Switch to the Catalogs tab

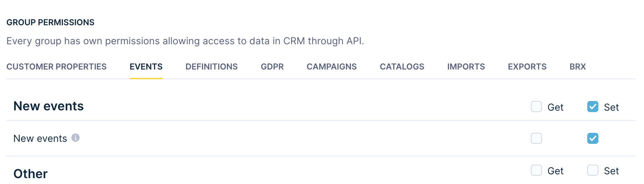402,67
